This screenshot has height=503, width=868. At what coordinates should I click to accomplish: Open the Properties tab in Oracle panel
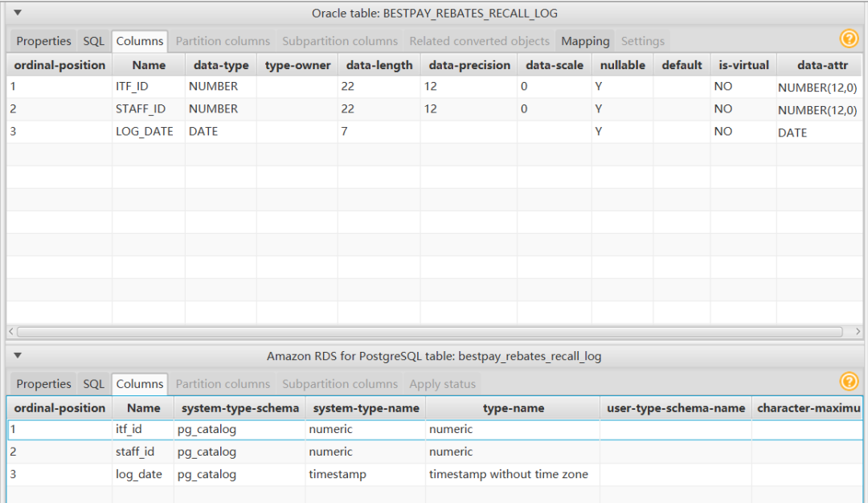(x=43, y=41)
